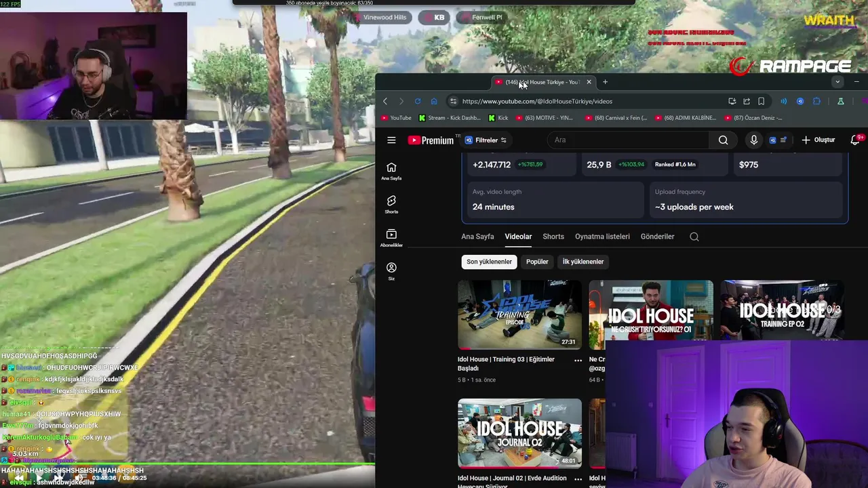Open Ne Crush'tırıyorsunuz 01 thumbnail
This screenshot has height=488, width=868.
[651, 310]
